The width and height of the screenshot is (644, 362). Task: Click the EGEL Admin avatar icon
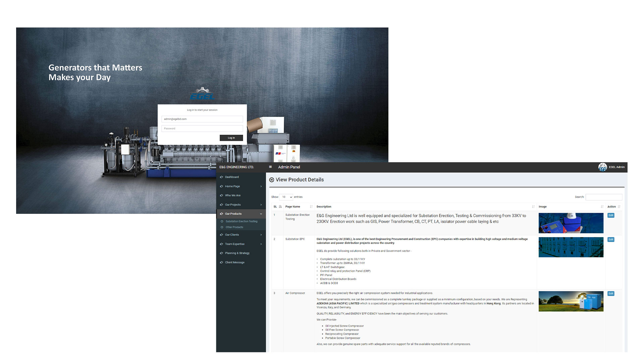[x=602, y=167]
